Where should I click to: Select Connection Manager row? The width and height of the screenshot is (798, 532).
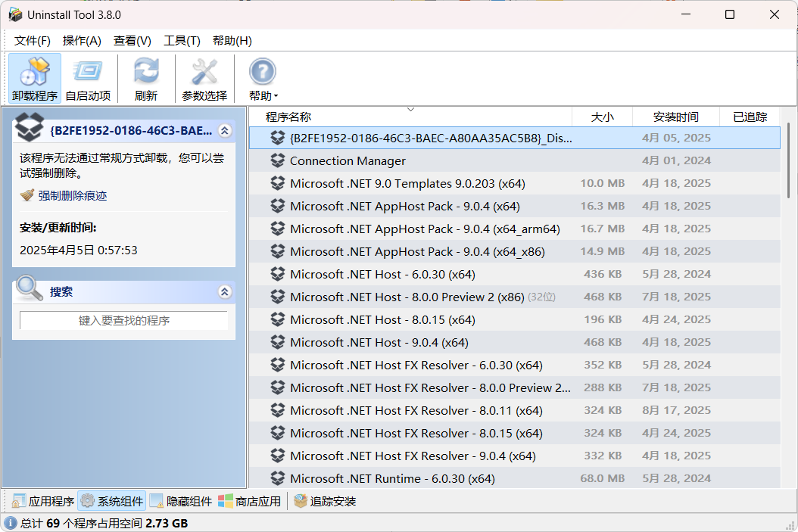[x=515, y=160]
